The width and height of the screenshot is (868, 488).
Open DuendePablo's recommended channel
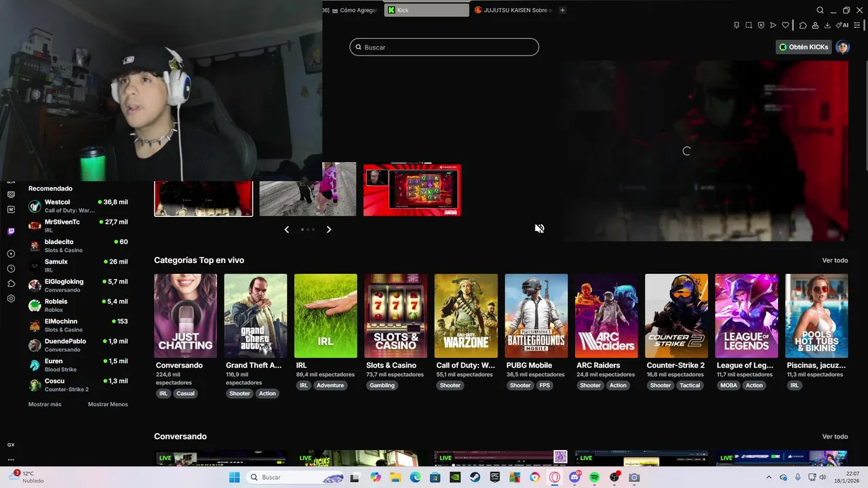click(x=77, y=345)
